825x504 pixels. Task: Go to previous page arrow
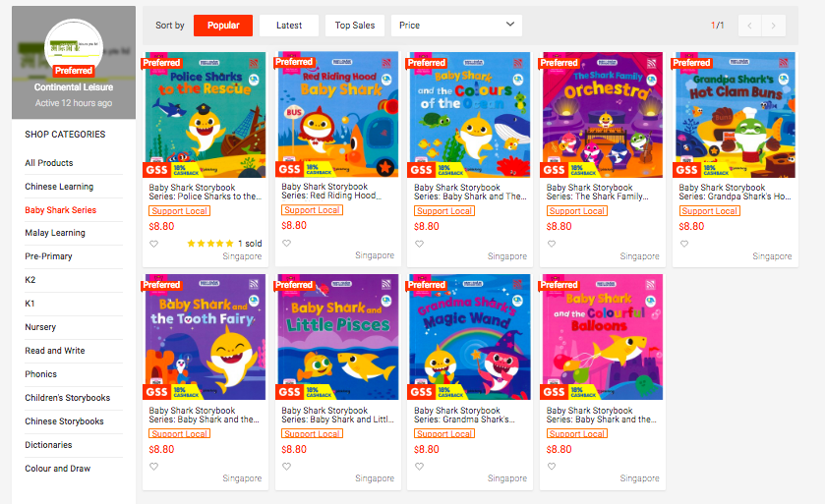pos(749,26)
